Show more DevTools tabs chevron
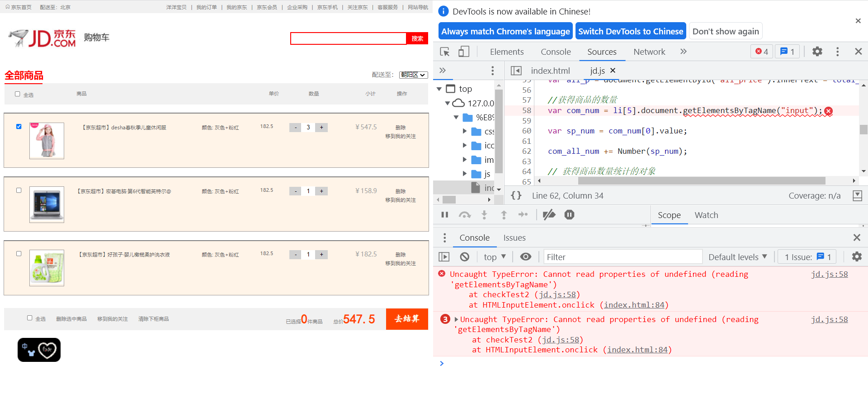Image resolution: width=868 pixels, height=408 pixels. click(684, 52)
